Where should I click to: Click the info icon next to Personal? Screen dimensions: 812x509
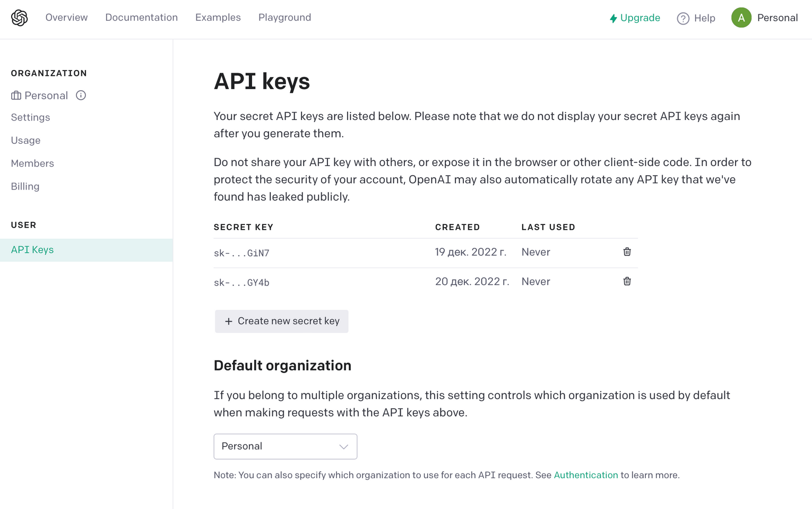click(x=81, y=96)
